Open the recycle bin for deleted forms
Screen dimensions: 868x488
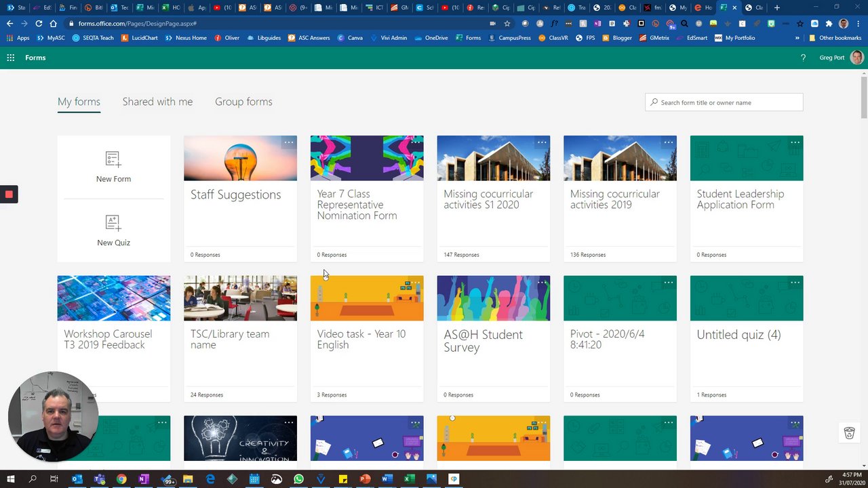849,433
